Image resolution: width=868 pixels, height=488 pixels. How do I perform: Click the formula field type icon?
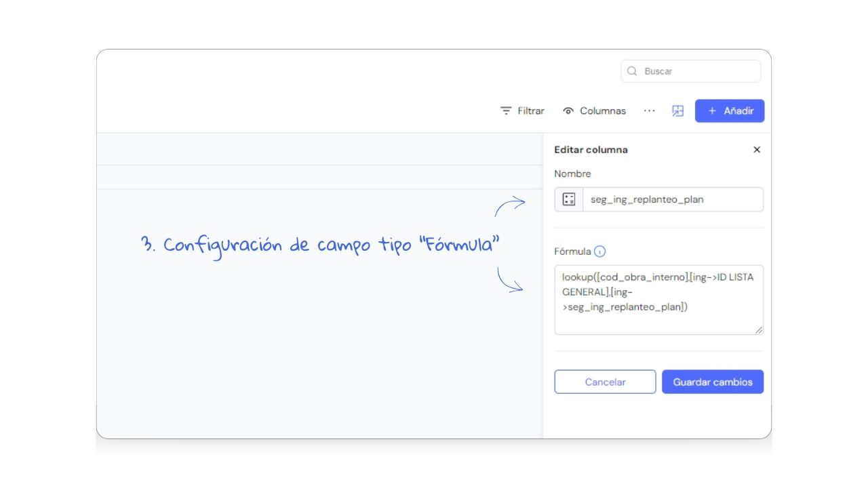coord(569,199)
